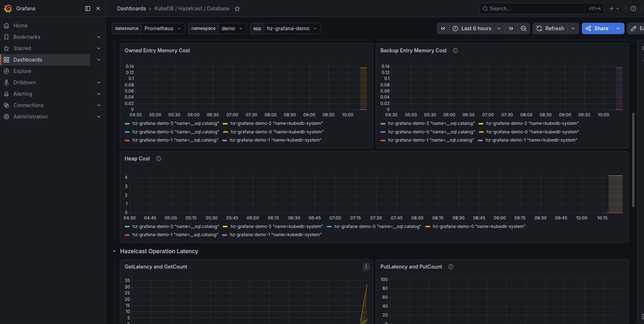
Task: Expand the Drilldown section chevron
Action: 99,83
